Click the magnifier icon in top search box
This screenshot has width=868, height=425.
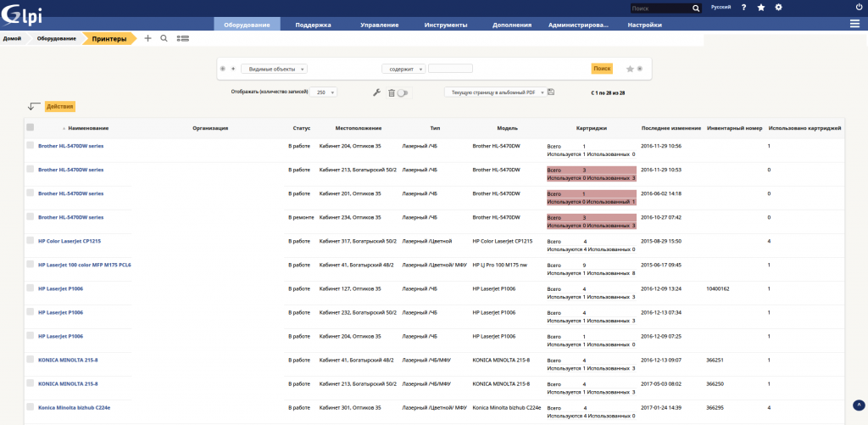pos(696,8)
